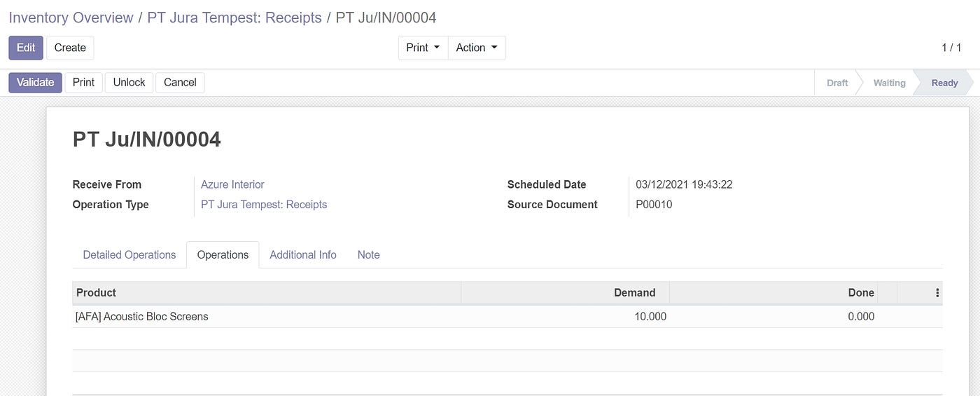Click scheduled date 03/12/2021 19:43:22
The image size is (980, 396).
click(684, 184)
